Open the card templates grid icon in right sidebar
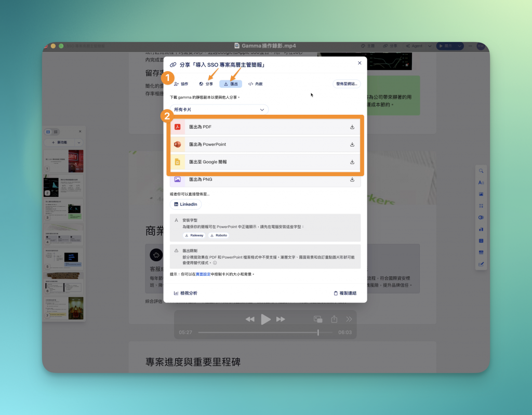The height and width of the screenshot is (415, 532). pyautogui.click(x=481, y=206)
